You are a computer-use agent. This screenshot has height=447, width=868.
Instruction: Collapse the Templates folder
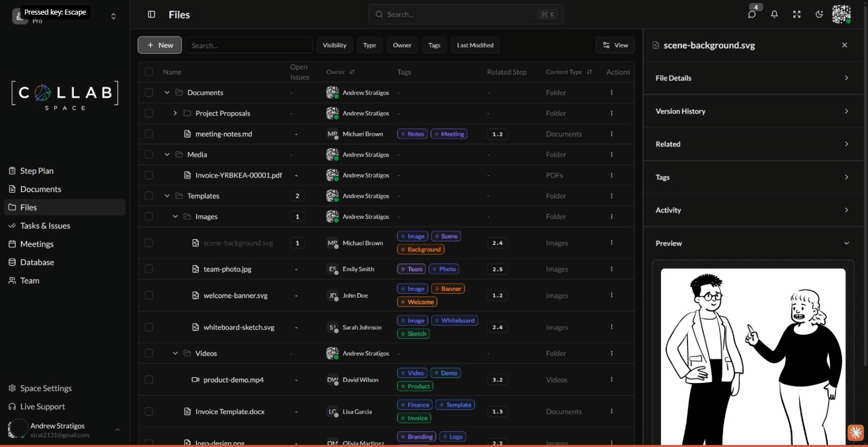[x=167, y=195]
